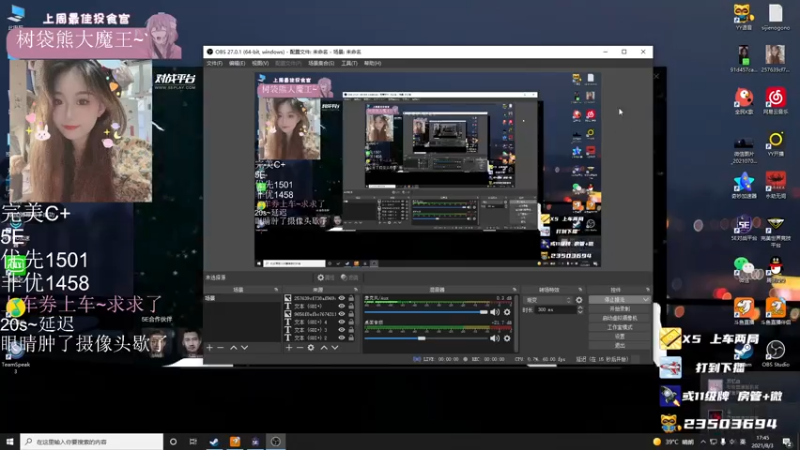Open the 场景集合(S) menu in OBS
Image resolution: width=800 pixels, height=450 pixels.
(x=321, y=63)
